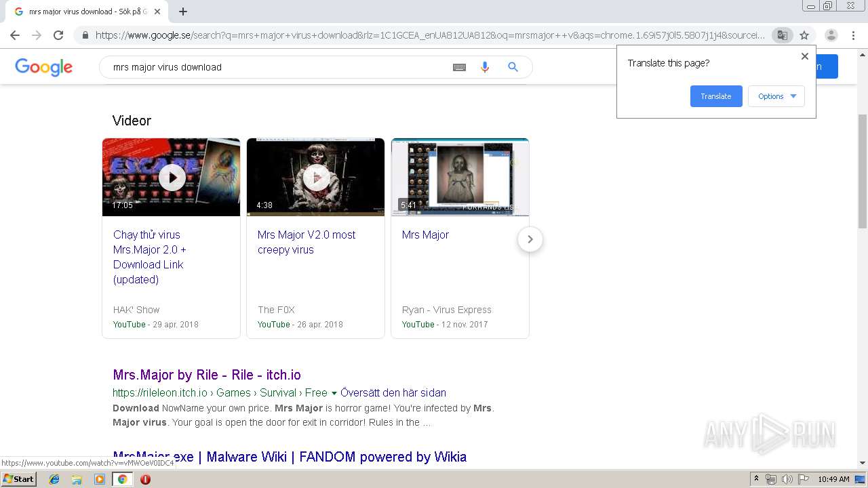Click the browser forward arrow
This screenshot has height=488, width=868.
[37, 35]
